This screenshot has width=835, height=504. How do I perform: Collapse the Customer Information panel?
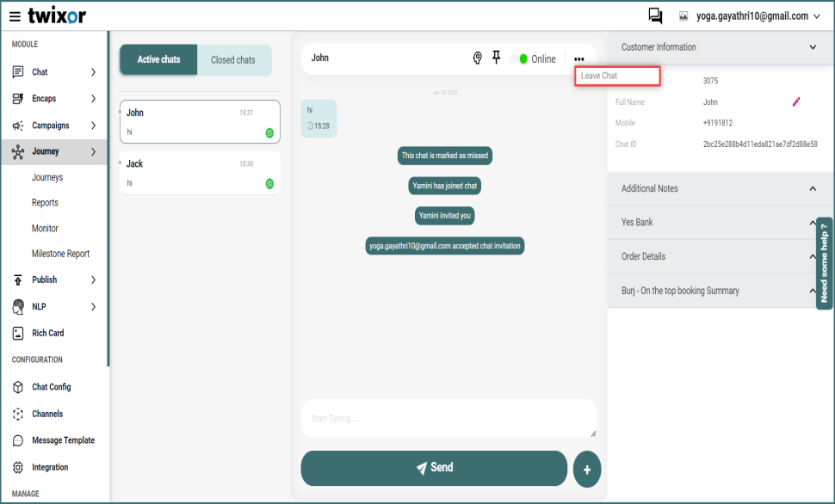pyautogui.click(x=813, y=47)
